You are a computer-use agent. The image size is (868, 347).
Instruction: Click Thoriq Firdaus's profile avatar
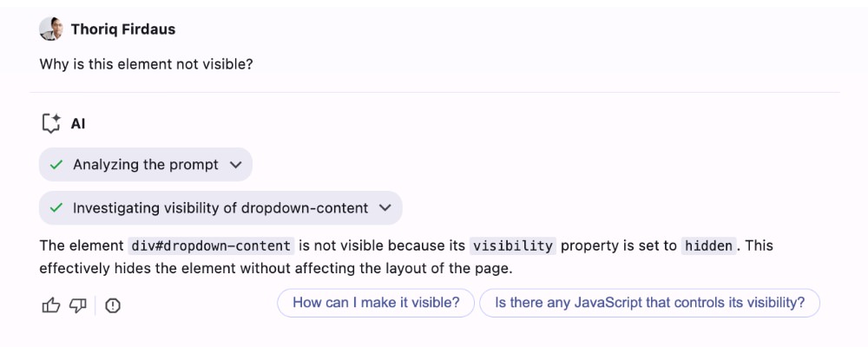51,29
